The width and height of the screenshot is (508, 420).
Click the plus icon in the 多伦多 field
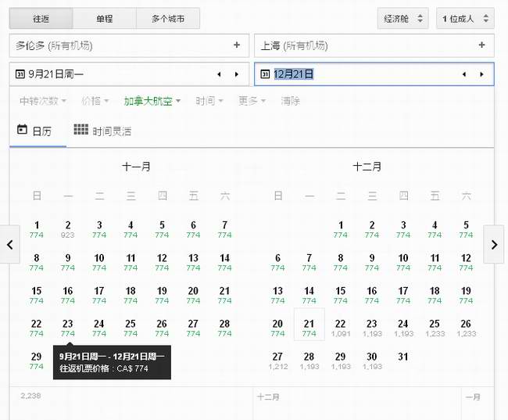click(237, 45)
